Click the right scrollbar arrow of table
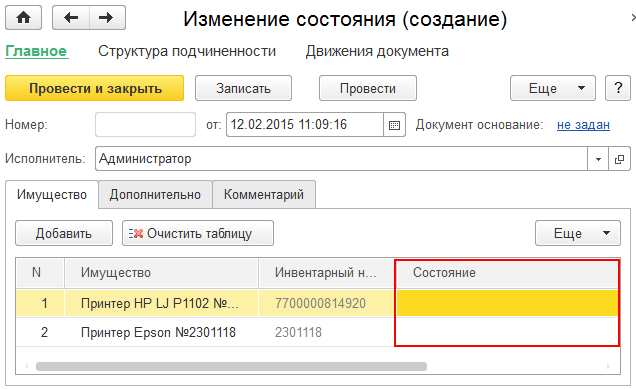 608,367
